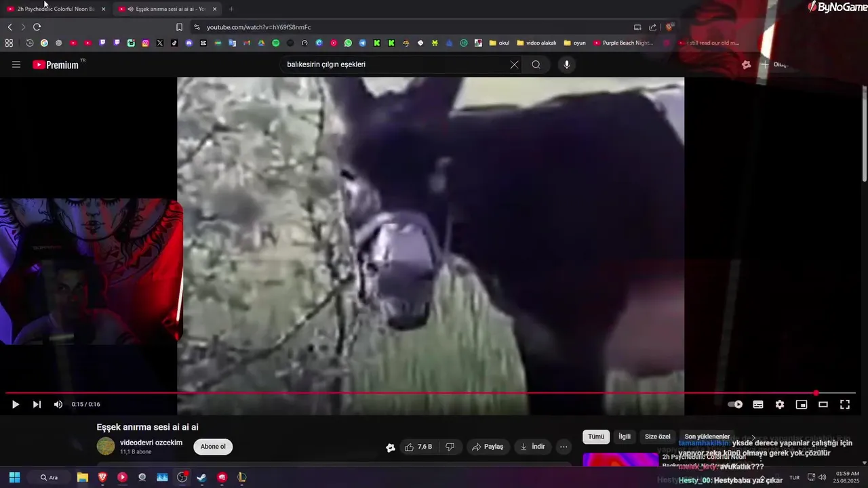The height and width of the screenshot is (488, 868).
Task: Open the browser apps grid button
Action: (9, 43)
